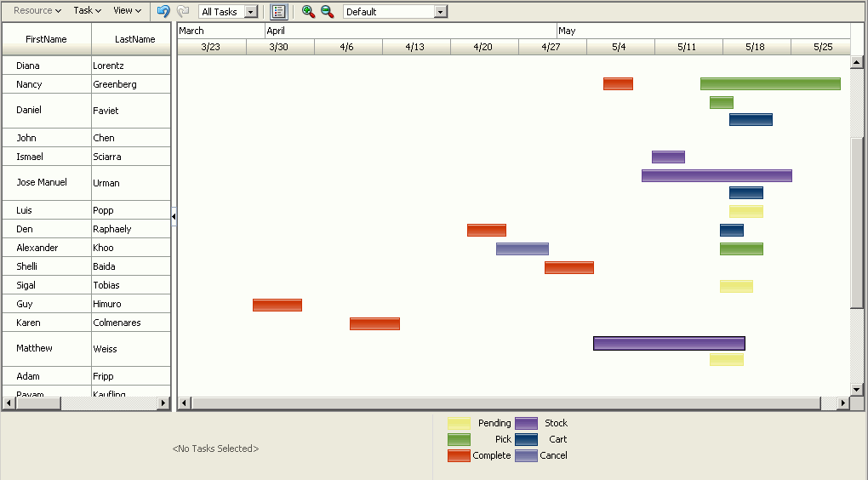Open the Task menu
Image resolution: width=868 pixels, height=480 pixels.
tap(88, 10)
